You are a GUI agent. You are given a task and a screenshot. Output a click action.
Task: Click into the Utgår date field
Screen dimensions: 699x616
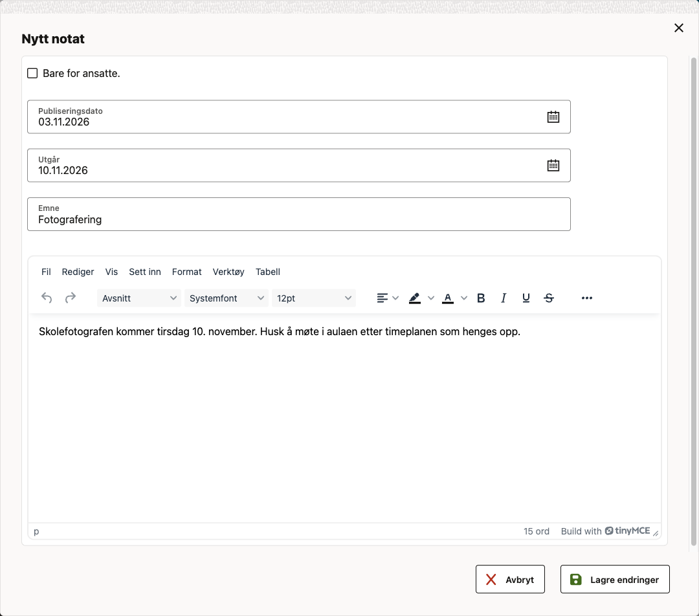(x=298, y=166)
